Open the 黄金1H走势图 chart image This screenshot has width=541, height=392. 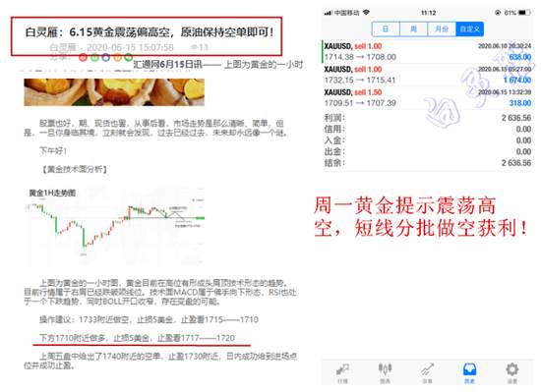pos(115,226)
